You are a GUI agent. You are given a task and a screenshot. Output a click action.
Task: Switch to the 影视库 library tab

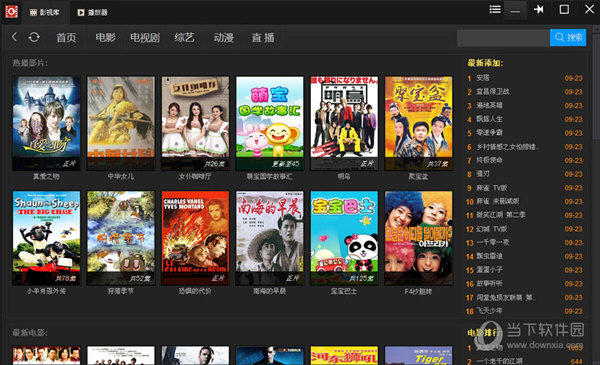[45, 13]
